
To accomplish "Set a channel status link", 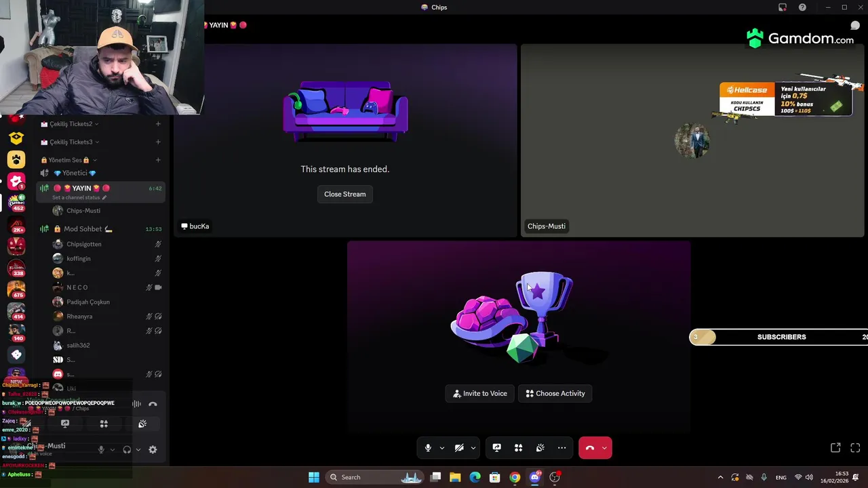I will (x=79, y=197).
